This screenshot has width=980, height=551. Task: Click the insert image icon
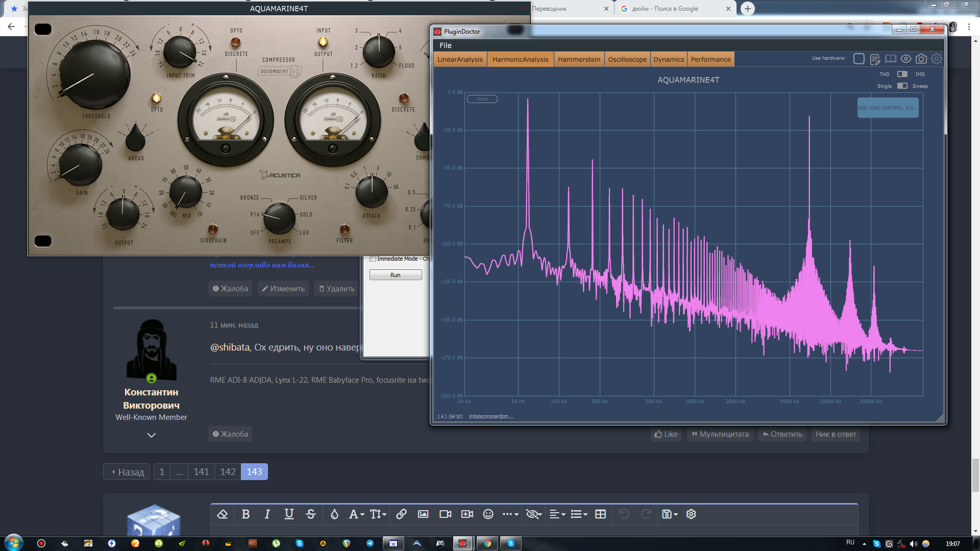coord(423,514)
